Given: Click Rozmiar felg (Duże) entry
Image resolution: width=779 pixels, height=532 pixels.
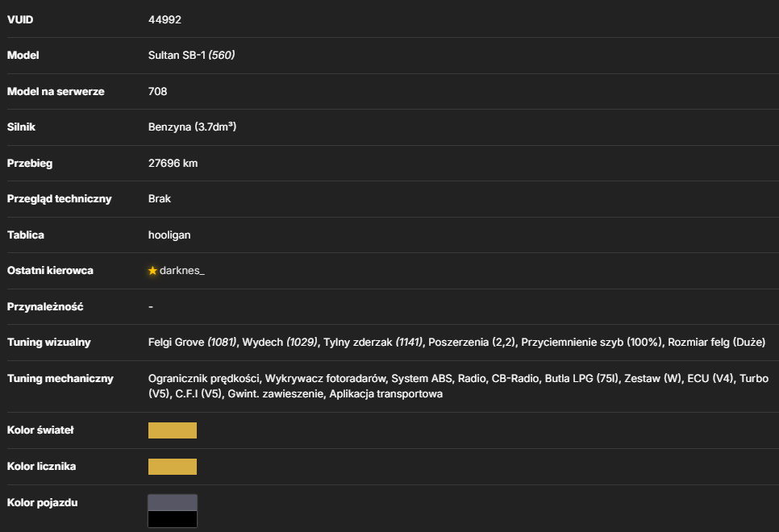Looking at the screenshot, I should click(x=716, y=343).
